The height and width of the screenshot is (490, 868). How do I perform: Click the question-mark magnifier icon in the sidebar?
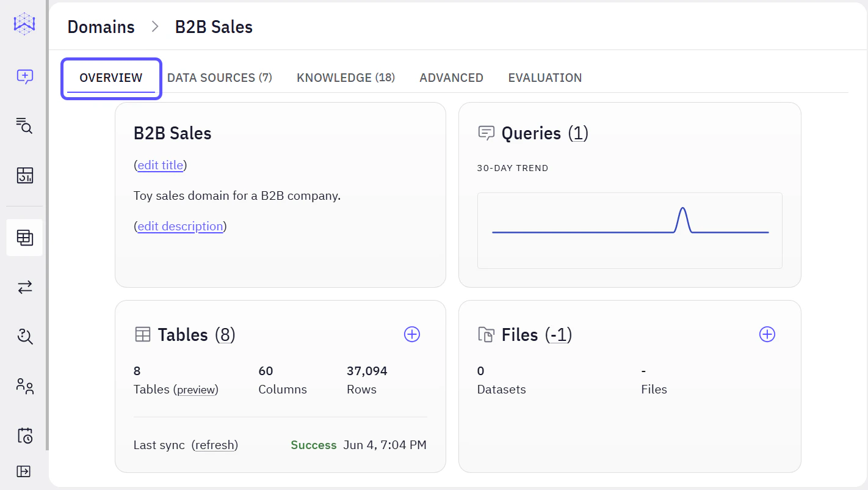pos(23,337)
